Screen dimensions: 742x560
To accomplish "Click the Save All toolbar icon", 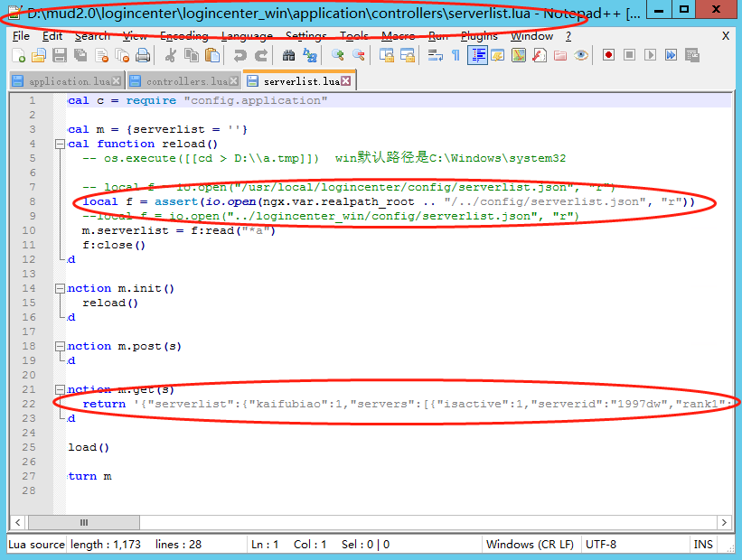I will [80, 55].
